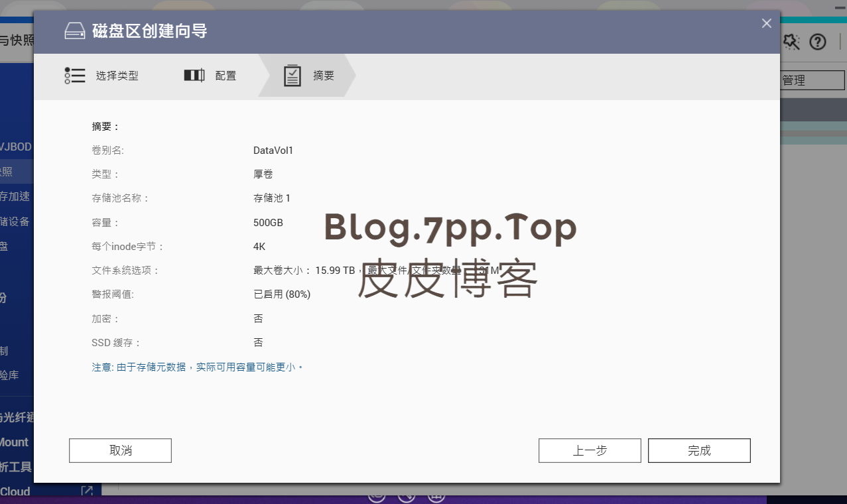
Task: Click the checklist icon beside 摘要
Action: pyautogui.click(x=293, y=76)
